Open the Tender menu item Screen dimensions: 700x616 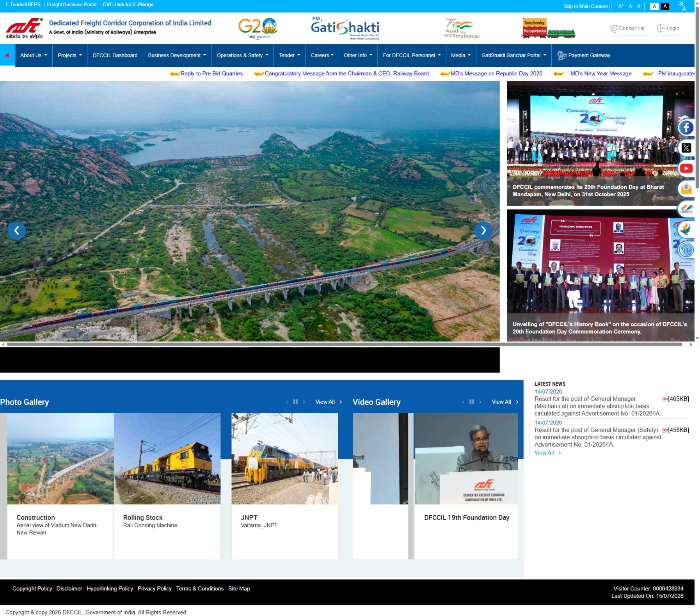(x=289, y=55)
